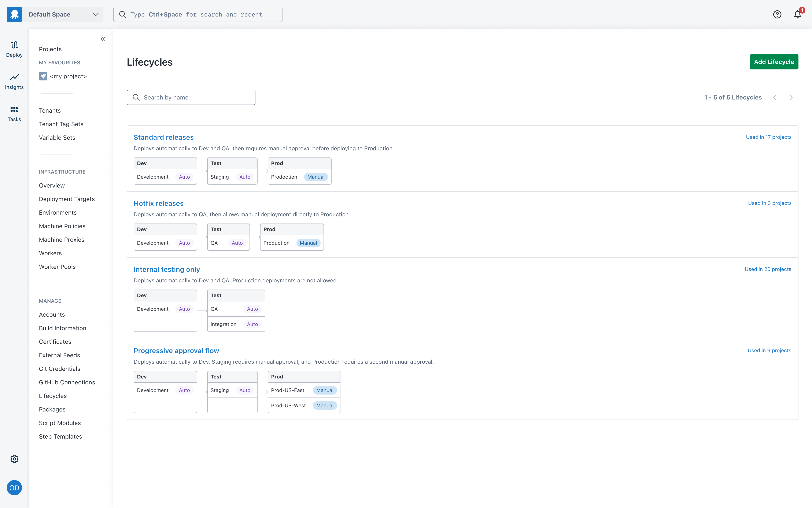
Task: Open Projects in the sidebar
Action: pos(50,49)
